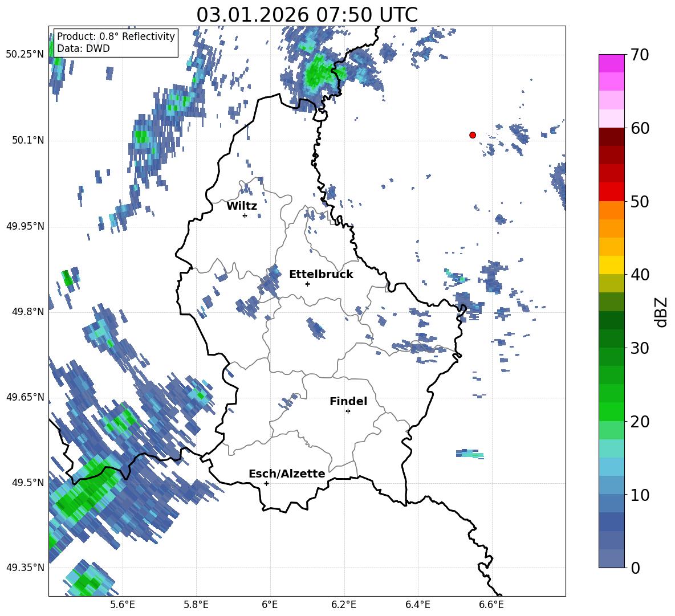Select the Wiltz map label
The width and height of the screenshot is (675, 616).
(x=242, y=206)
